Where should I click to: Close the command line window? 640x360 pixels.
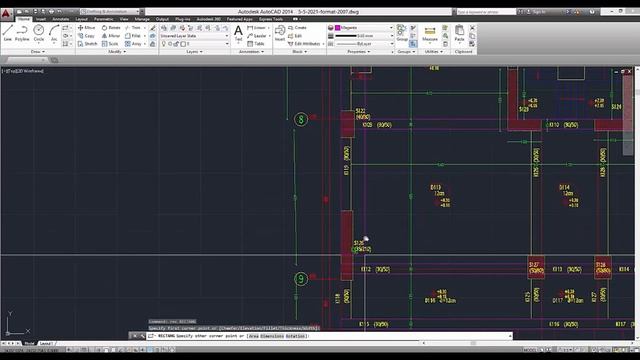point(134,336)
